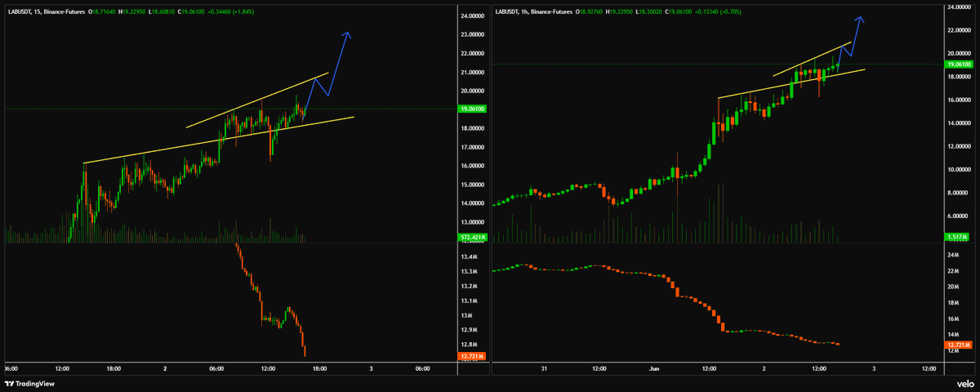Click the 3 date label on the 15-minute time axis
Viewport: 980px width, 392px height.
click(371, 368)
